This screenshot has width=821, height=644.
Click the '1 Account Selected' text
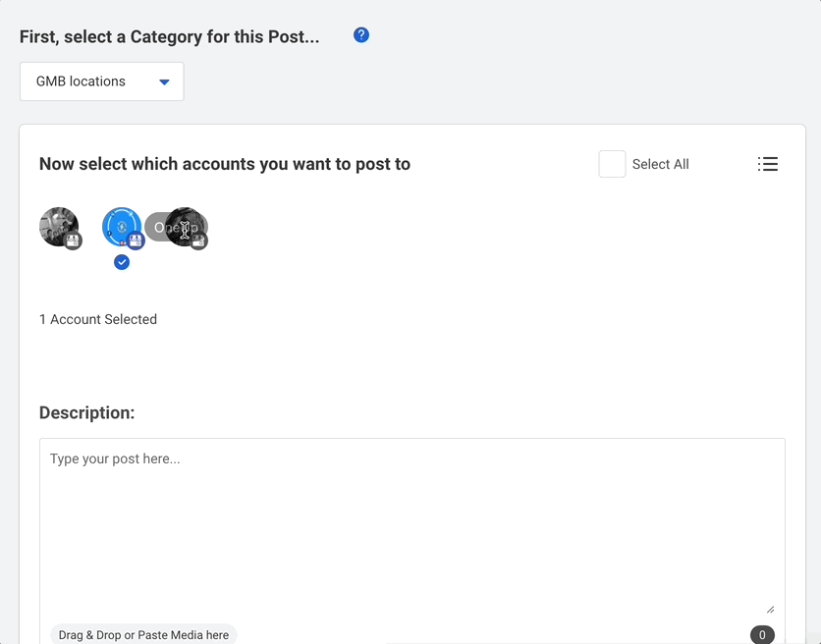click(98, 319)
